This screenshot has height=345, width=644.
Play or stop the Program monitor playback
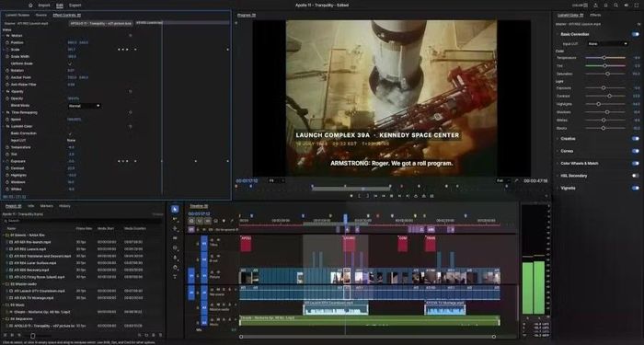pyautogui.click(x=391, y=196)
